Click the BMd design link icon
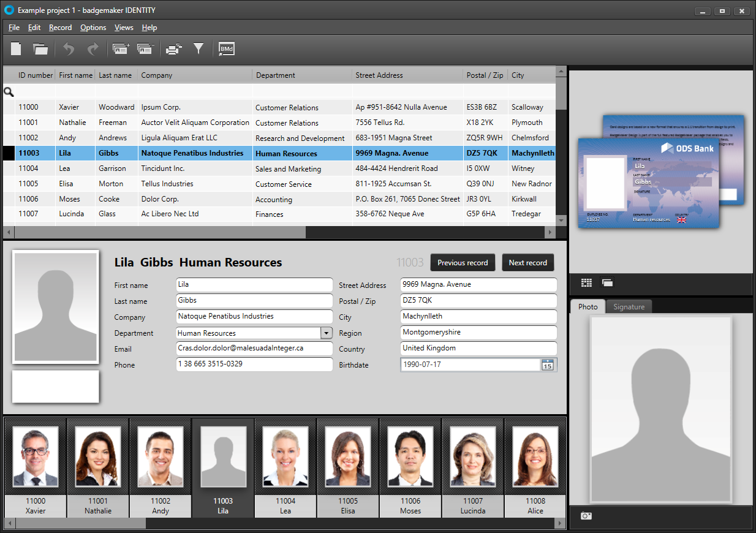This screenshot has width=756, height=533. (226, 49)
